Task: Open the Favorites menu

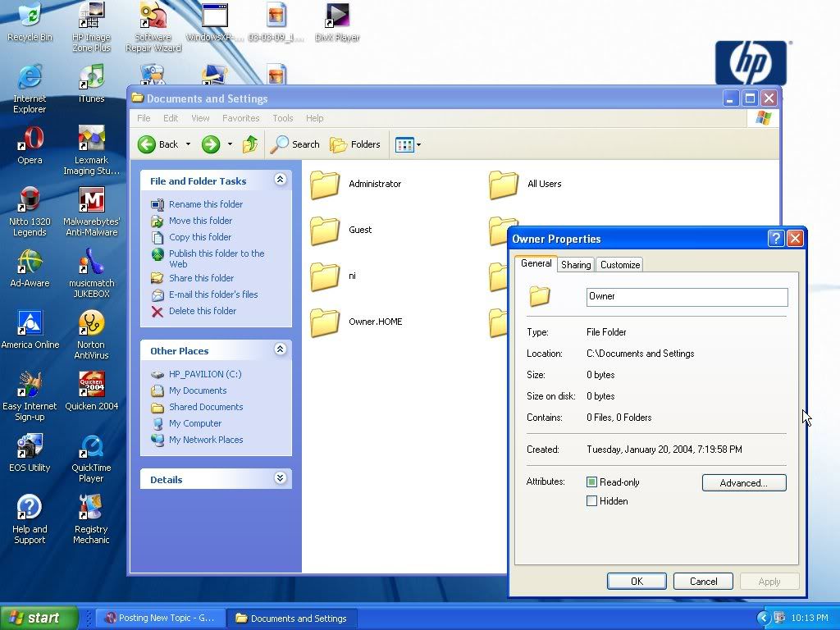Action: 240,118
